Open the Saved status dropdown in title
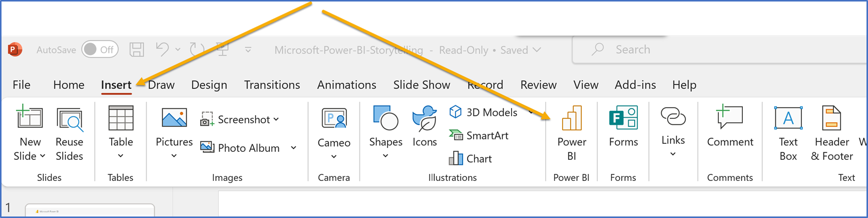 pos(537,50)
